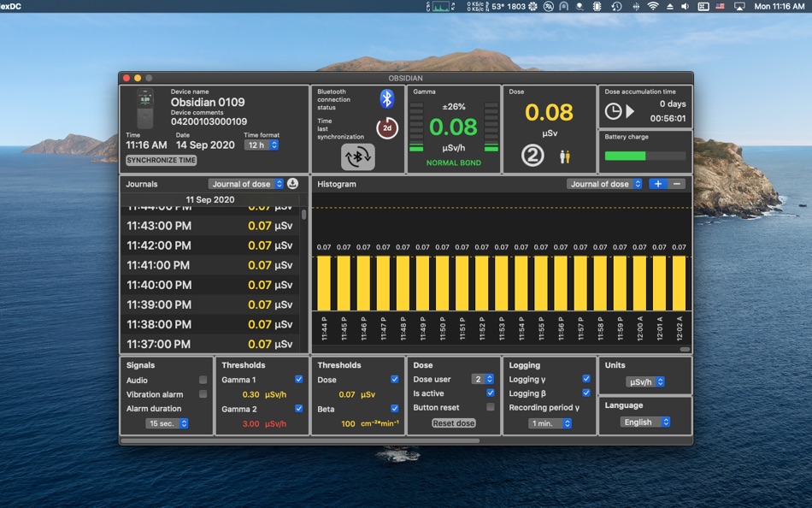The image size is (812, 508).
Task: Click the Bluetooth connection status icon
Action: point(386,98)
